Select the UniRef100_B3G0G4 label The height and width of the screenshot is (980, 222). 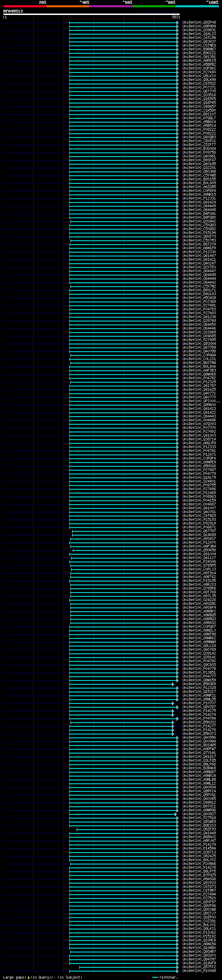199,148
